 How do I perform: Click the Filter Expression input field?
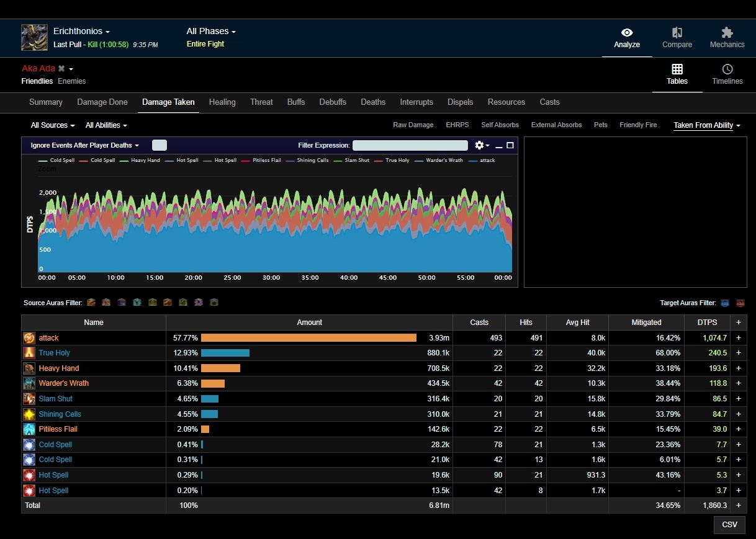(x=410, y=145)
